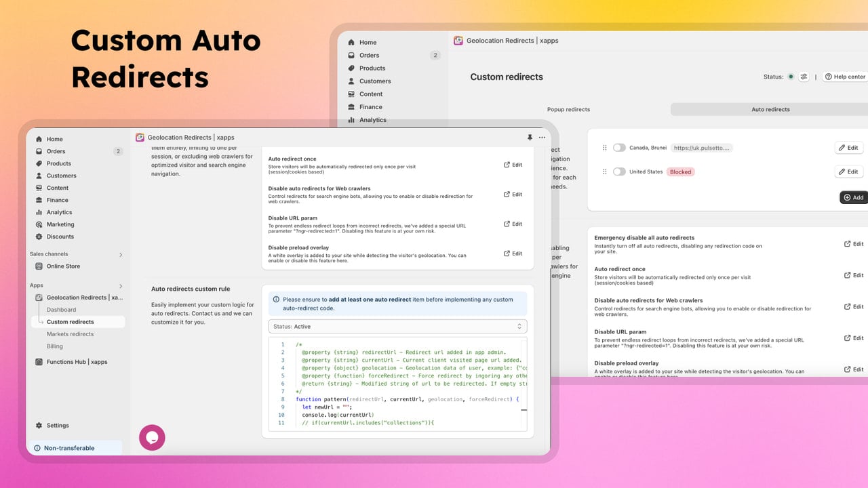Open the pink chat bubble widget
The height and width of the screenshot is (488, 868).
coord(152,437)
